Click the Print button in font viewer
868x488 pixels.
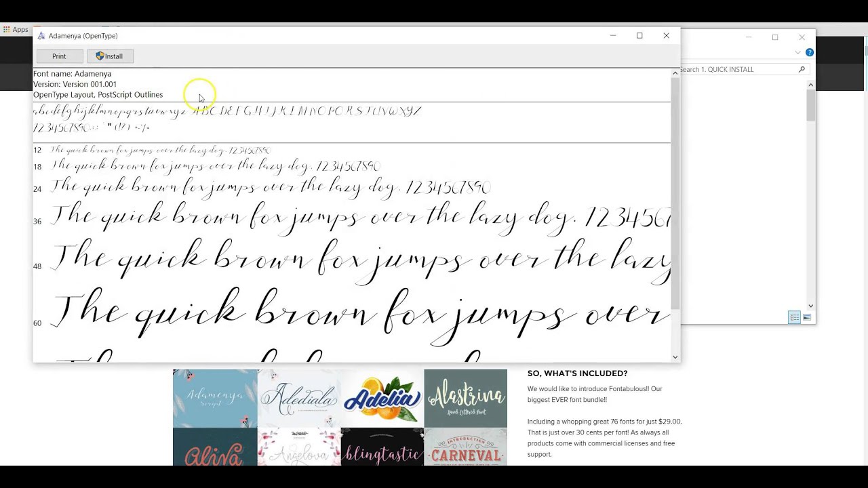pyautogui.click(x=59, y=56)
